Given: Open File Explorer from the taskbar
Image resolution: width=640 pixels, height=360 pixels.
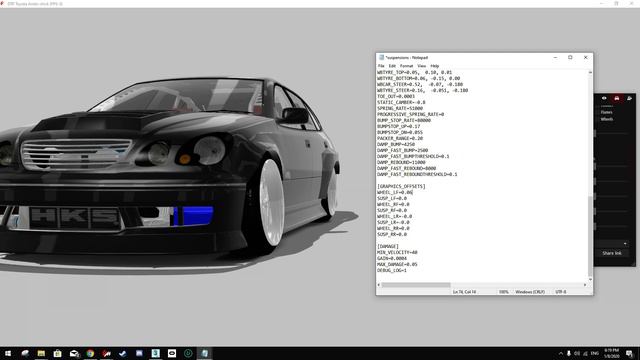Looking at the screenshot, I should 41,353.
